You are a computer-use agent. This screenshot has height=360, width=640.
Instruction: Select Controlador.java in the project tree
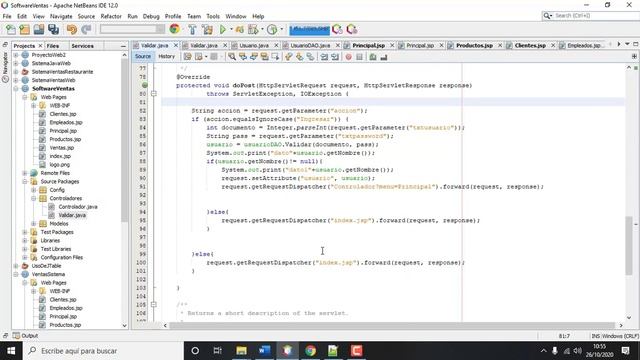coord(78,207)
